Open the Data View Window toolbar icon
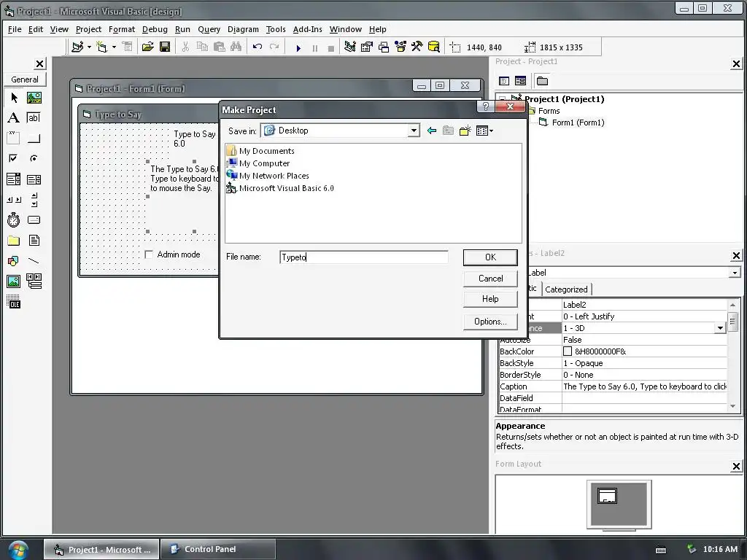Viewport: 747px width, 560px height. coord(433,47)
